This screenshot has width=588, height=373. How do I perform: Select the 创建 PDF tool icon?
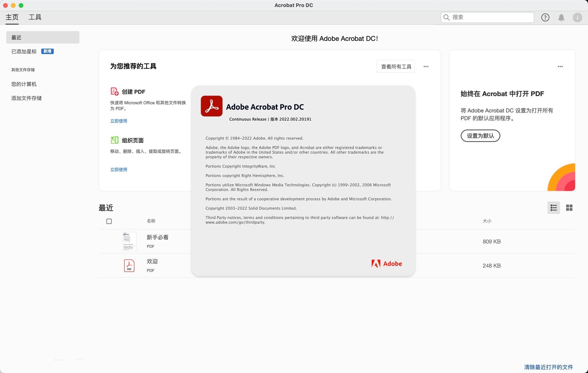coord(114,91)
